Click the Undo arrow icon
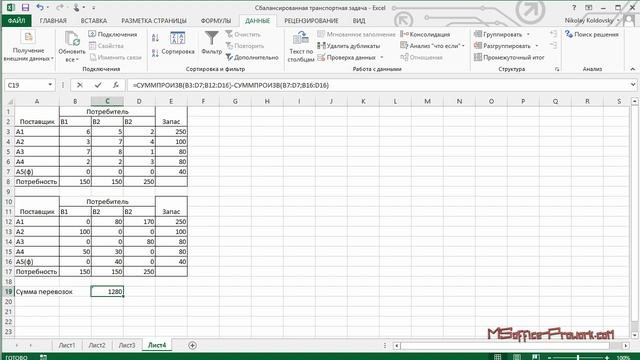Viewport: 640px width, 360px height. coord(40,7)
